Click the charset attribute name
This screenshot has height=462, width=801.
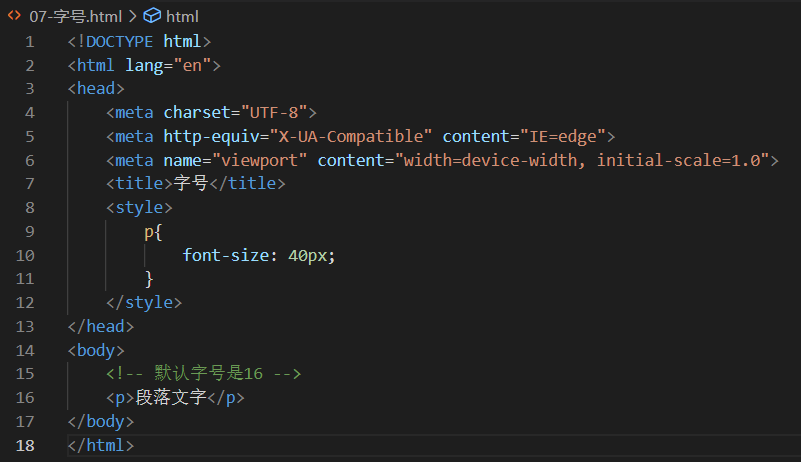coord(197,112)
